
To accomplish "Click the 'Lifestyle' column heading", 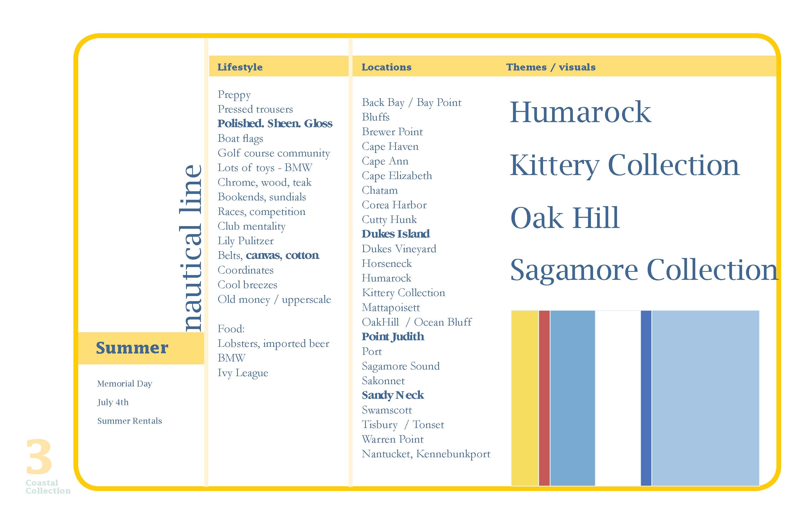I will coord(240,67).
